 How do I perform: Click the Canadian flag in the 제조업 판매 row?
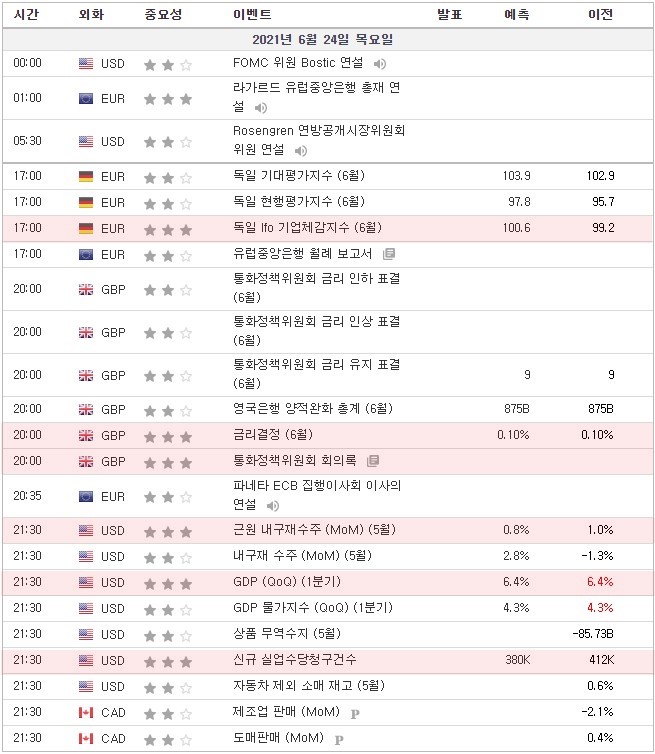tap(86, 713)
